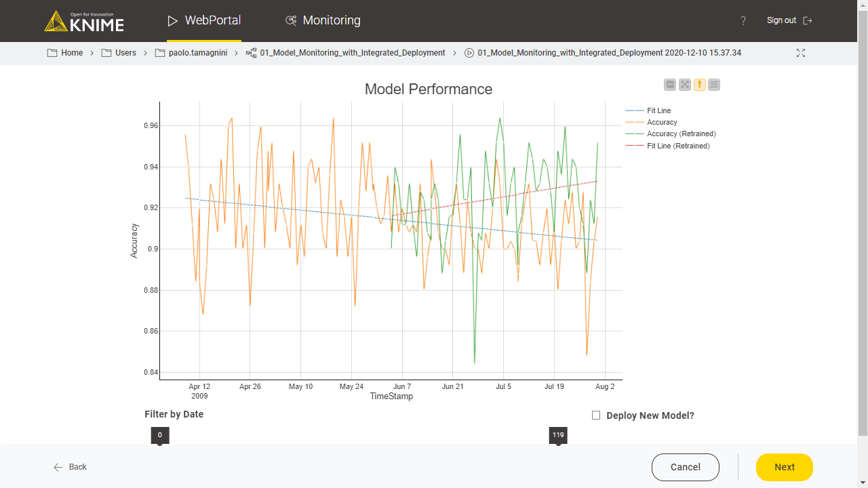
Task: Click the Home folder icon
Action: (52, 53)
